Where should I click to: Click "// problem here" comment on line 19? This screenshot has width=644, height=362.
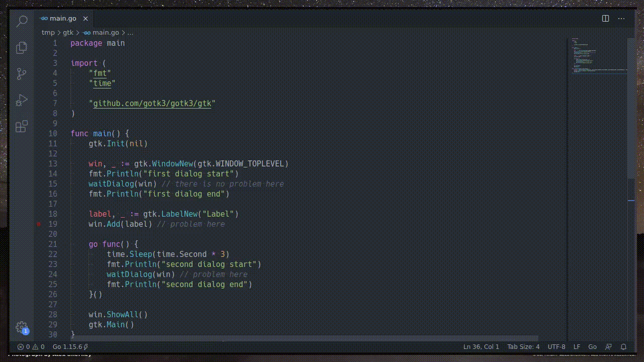[x=191, y=224]
